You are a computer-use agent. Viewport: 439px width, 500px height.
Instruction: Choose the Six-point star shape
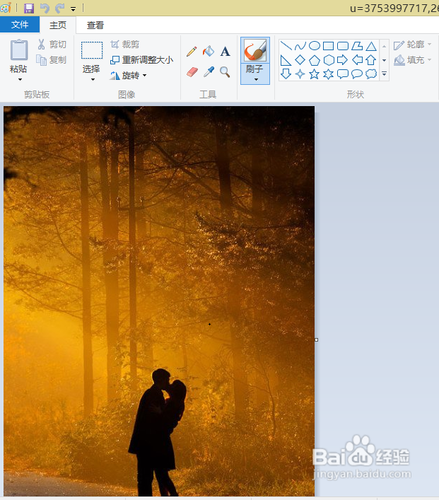click(328, 74)
